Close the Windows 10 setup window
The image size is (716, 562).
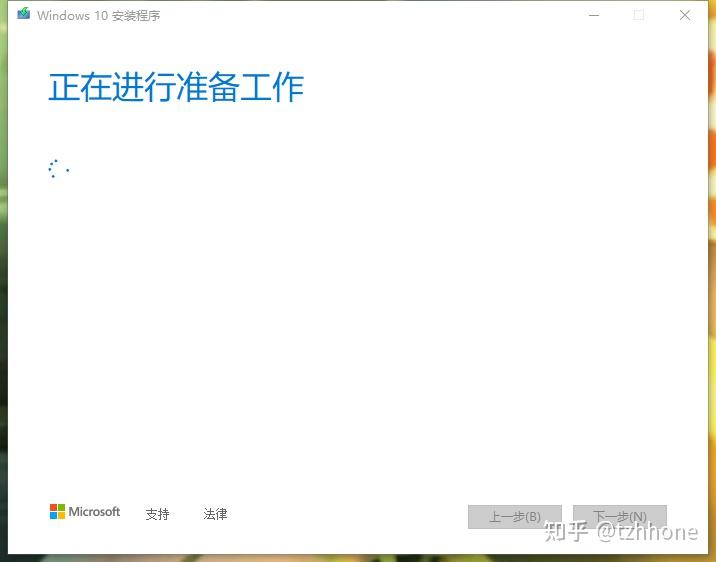(684, 16)
